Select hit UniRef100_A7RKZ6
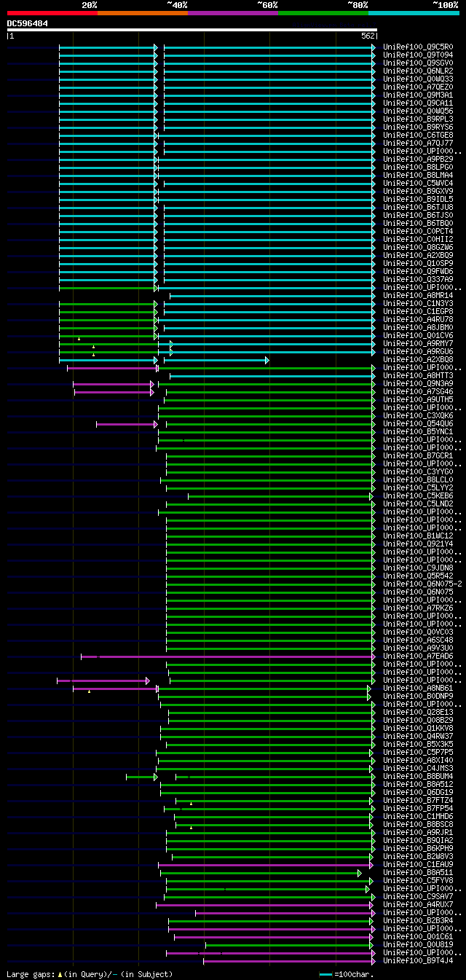Screen dimensions: 466x980 point(418,608)
